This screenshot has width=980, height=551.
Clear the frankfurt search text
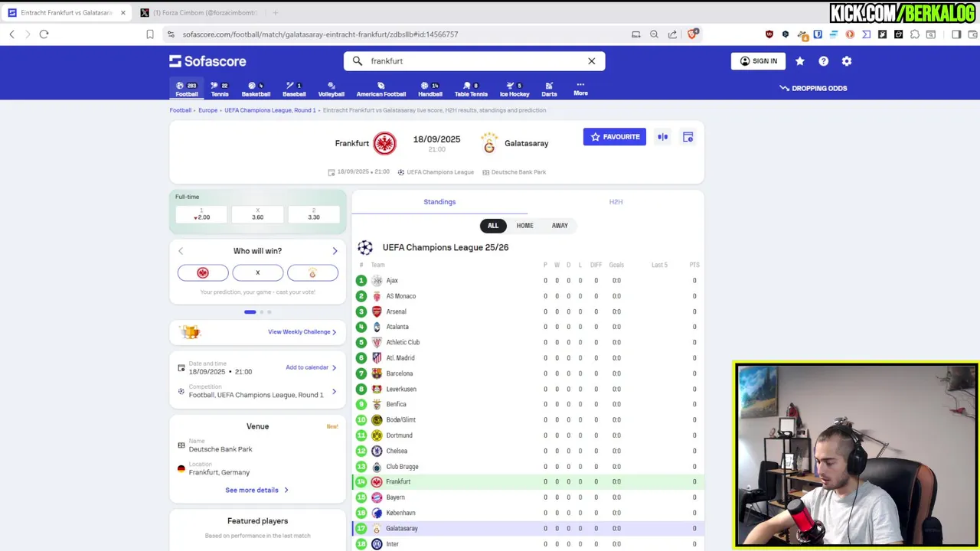(591, 61)
